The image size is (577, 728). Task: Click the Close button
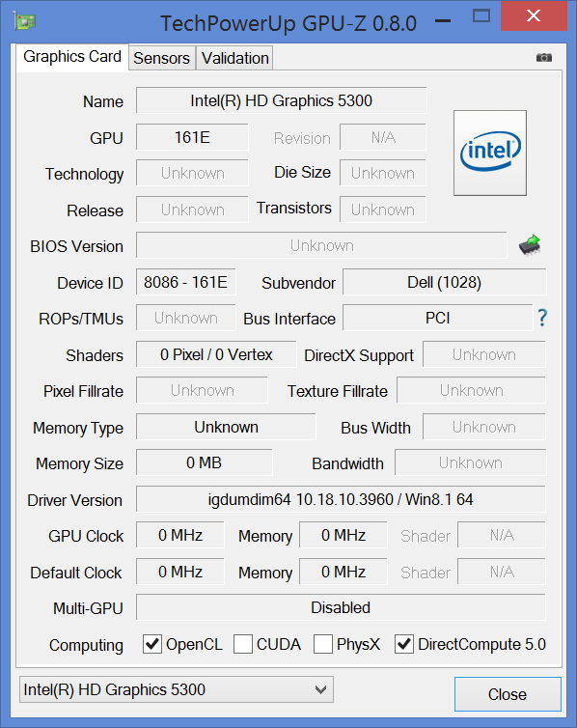tap(508, 694)
